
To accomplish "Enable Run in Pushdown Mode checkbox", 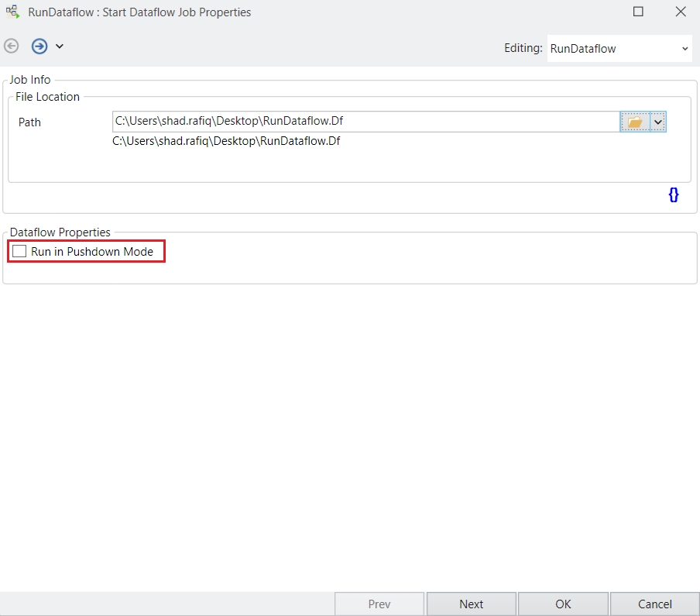I will point(19,251).
